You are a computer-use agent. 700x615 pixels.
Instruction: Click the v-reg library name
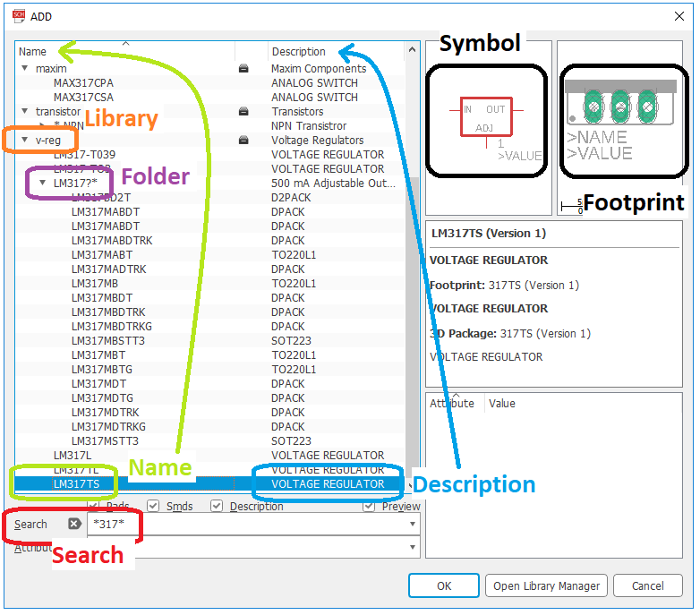coord(47,141)
